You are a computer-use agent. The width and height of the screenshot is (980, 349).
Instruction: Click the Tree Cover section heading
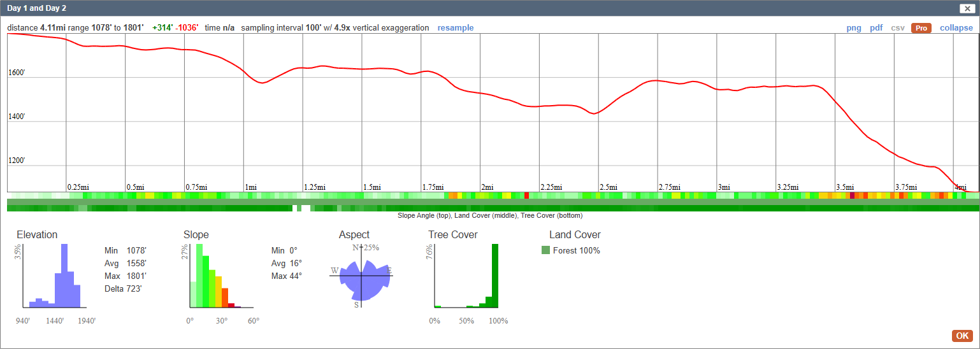[453, 234]
